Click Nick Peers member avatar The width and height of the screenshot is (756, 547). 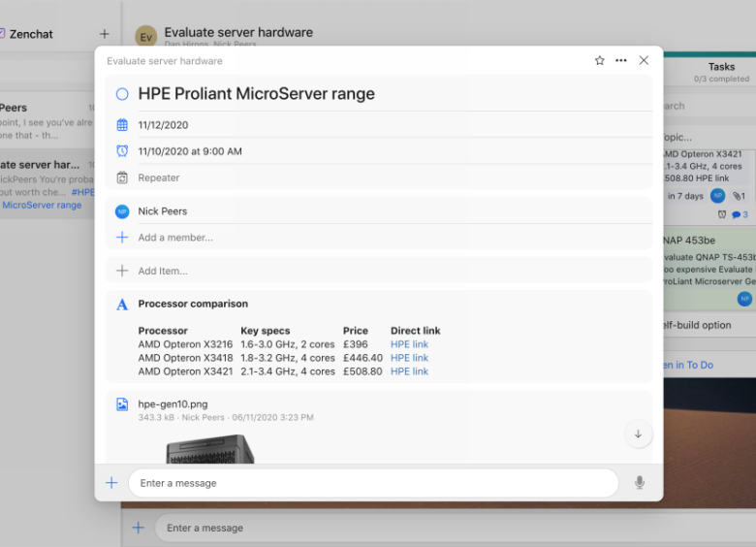click(x=122, y=211)
